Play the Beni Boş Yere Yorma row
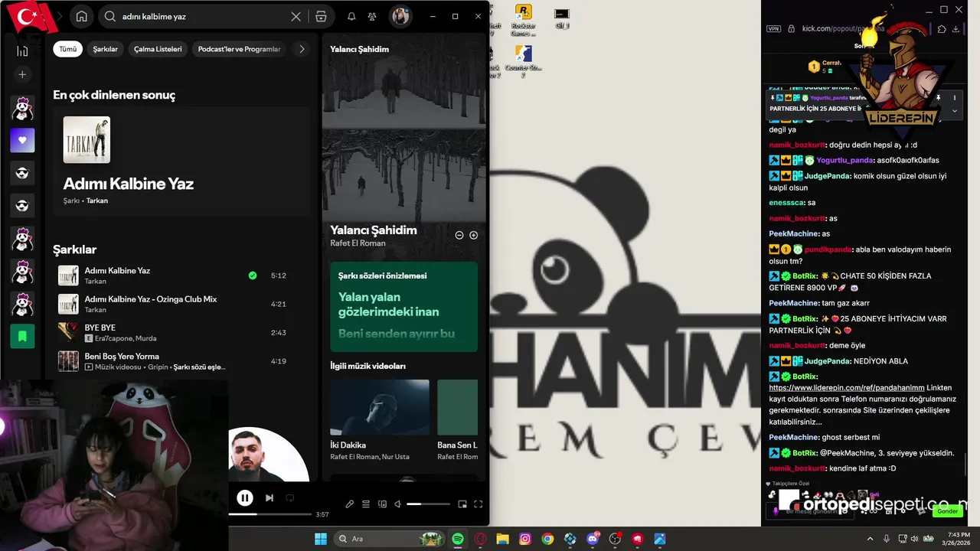 (x=183, y=361)
